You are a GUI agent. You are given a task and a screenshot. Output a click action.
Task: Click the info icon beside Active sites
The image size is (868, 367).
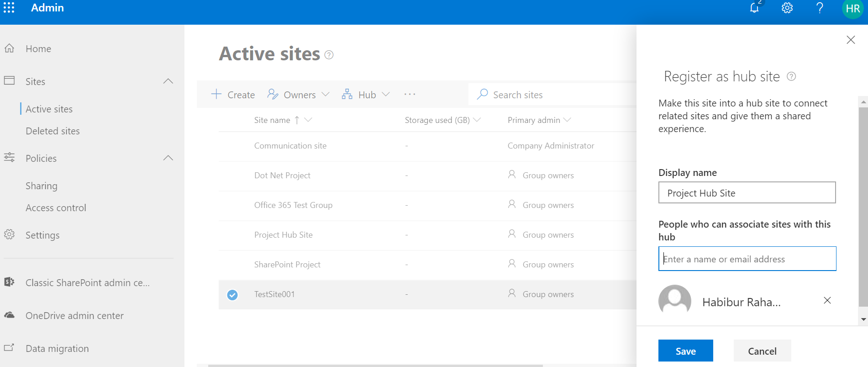click(x=329, y=55)
